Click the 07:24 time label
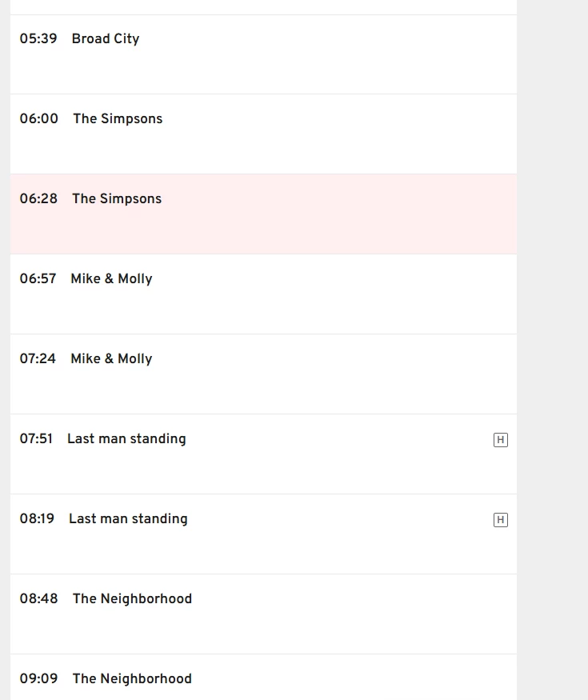This screenshot has height=700, width=588. [x=38, y=358]
